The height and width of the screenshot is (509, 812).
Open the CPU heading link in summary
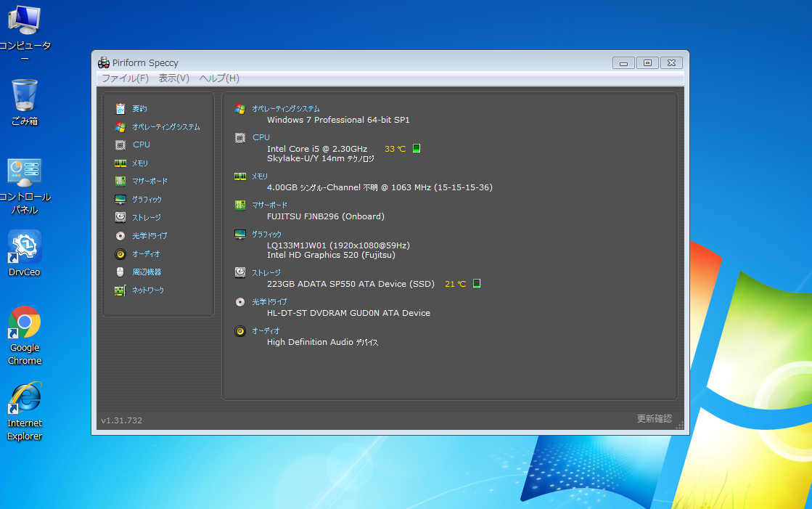[x=261, y=137]
